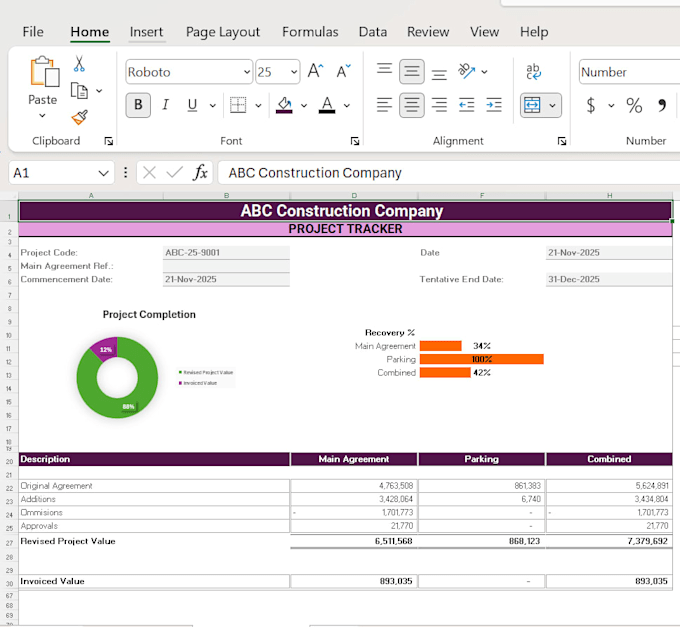Open text orientation tool
680x627 pixels.
click(467, 71)
